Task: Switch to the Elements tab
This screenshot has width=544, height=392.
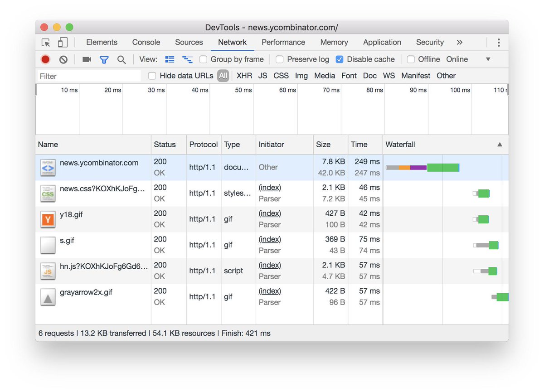Action: [x=102, y=42]
